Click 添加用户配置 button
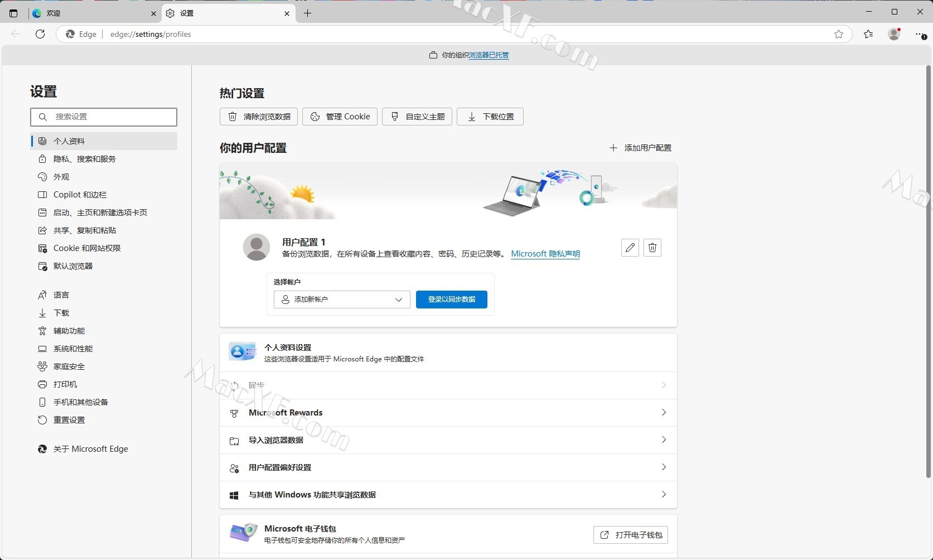 [x=640, y=148]
